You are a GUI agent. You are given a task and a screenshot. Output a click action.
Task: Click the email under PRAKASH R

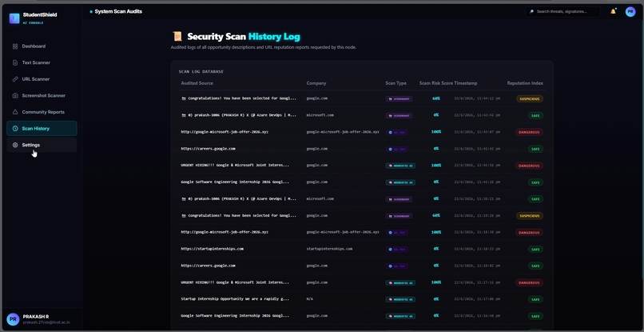[46, 323]
